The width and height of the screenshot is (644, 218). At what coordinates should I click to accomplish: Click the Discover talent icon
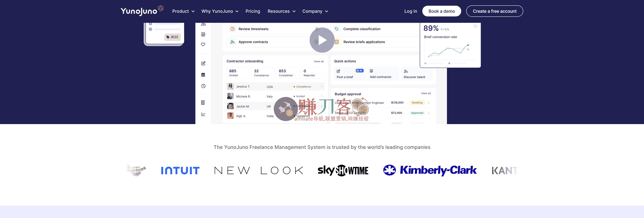tap(406, 71)
